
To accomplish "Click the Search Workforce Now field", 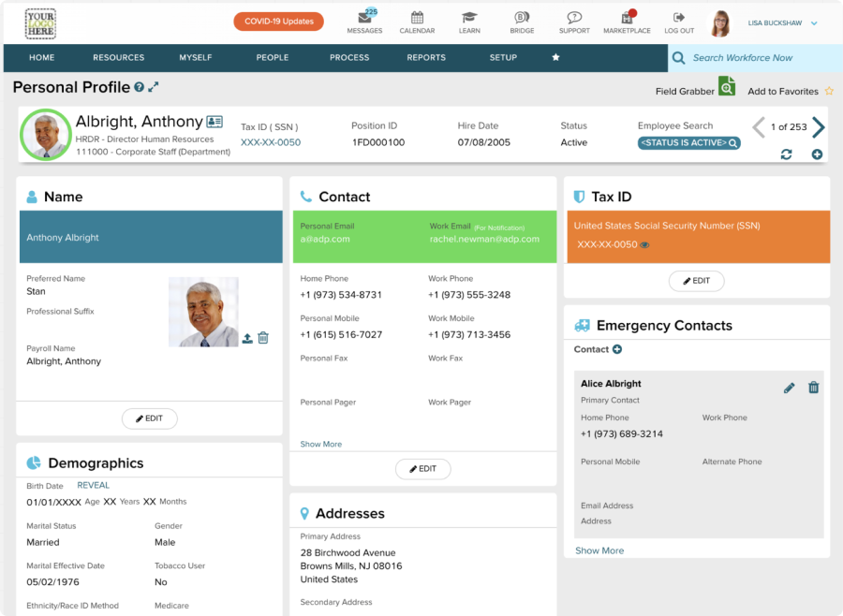I will click(755, 58).
